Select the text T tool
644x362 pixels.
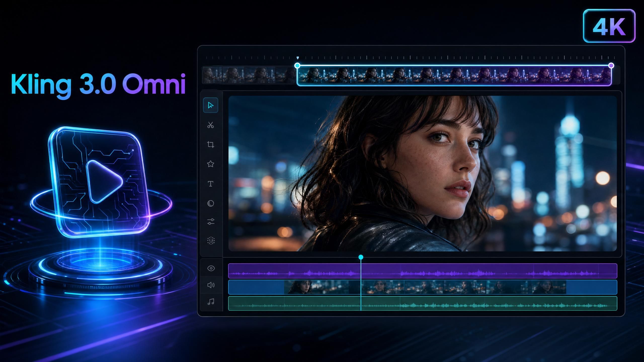211,184
